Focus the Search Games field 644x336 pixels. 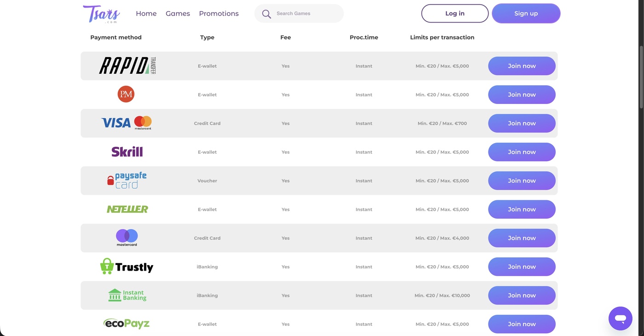(299, 13)
